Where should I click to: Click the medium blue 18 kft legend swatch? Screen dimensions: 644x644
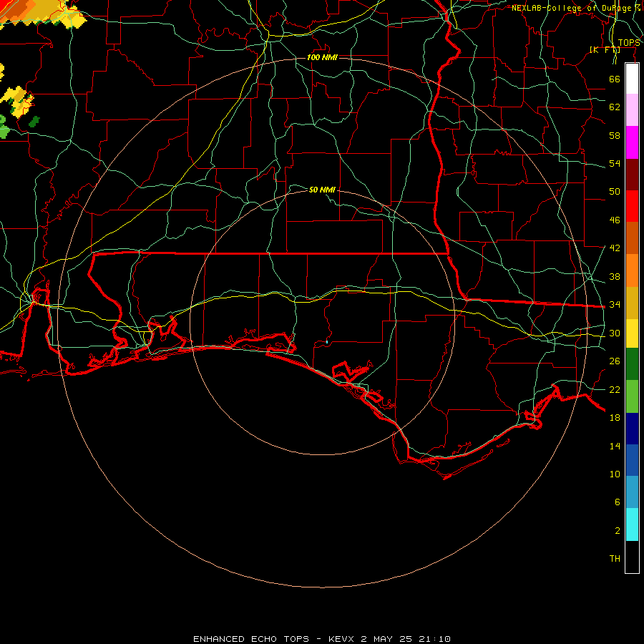(x=632, y=460)
